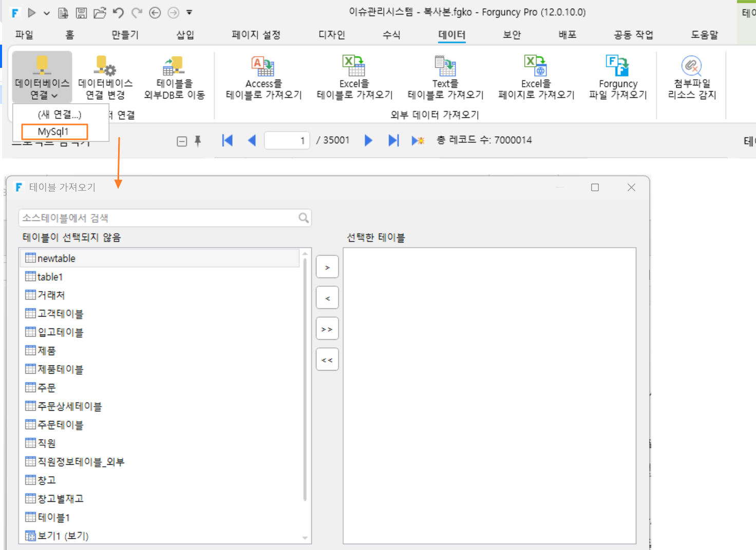The height and width of the screenshot is (550, 756).
Task: Click 테이블을 외부DB로 이동 icon
Action: [x=174, y=66]
